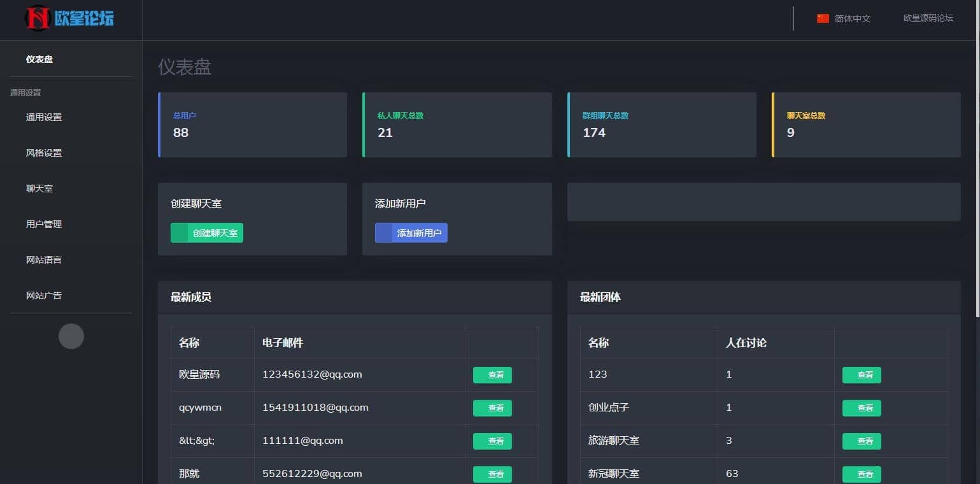
Task: Select 用户管理 in the sidebar
Action: [x=44, y=224]
